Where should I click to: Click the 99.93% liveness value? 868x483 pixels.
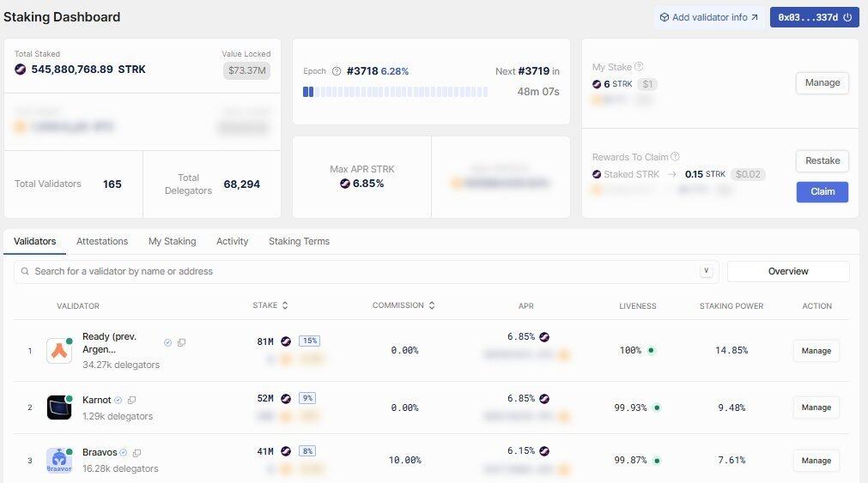[630, 408]
